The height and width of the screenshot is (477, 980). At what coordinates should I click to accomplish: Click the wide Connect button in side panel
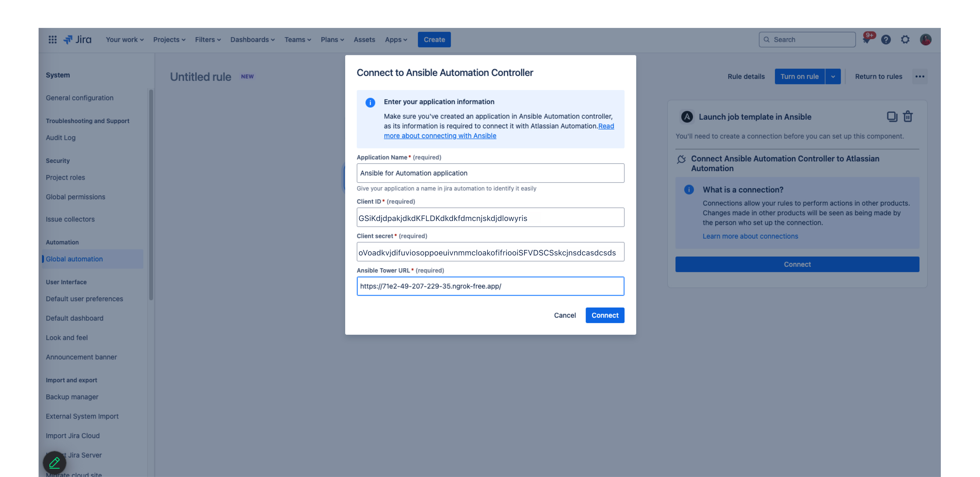click(x=797, y=264)
